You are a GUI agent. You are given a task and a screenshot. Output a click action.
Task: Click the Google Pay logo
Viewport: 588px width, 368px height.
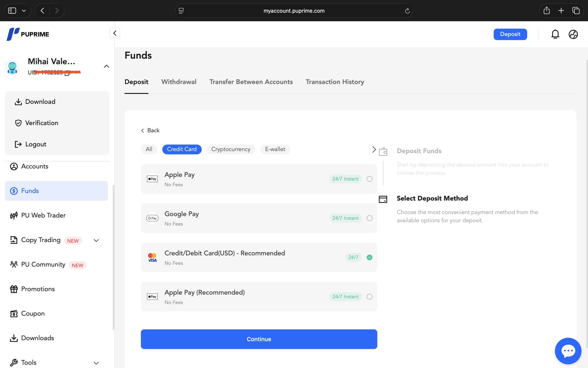click(x=152, y=218)
